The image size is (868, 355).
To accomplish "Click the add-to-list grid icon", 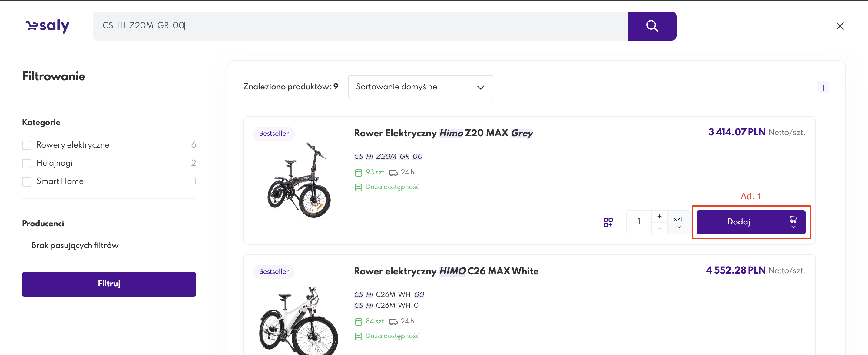I will point(608,222).
